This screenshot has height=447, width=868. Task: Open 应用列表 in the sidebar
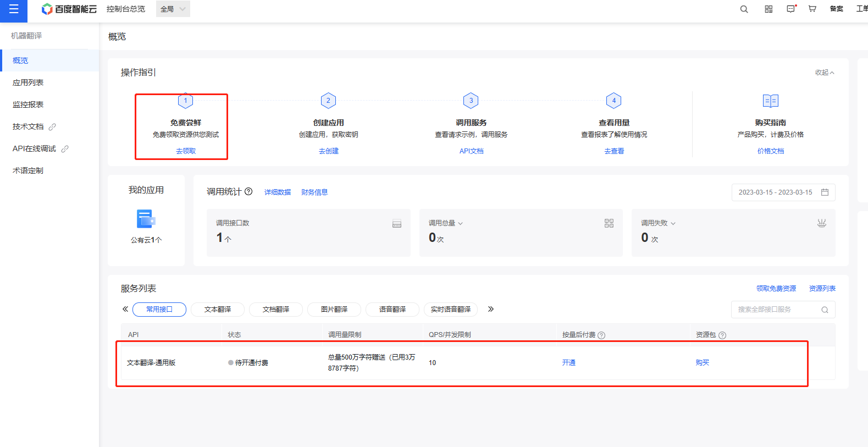28,82
